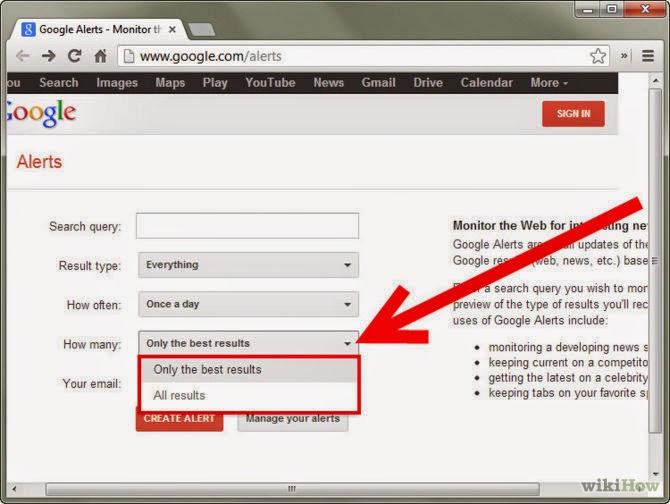This screenshot has height=504, width=670.
Task: Click Manage your alerts button
Action: tap(293, 419)
